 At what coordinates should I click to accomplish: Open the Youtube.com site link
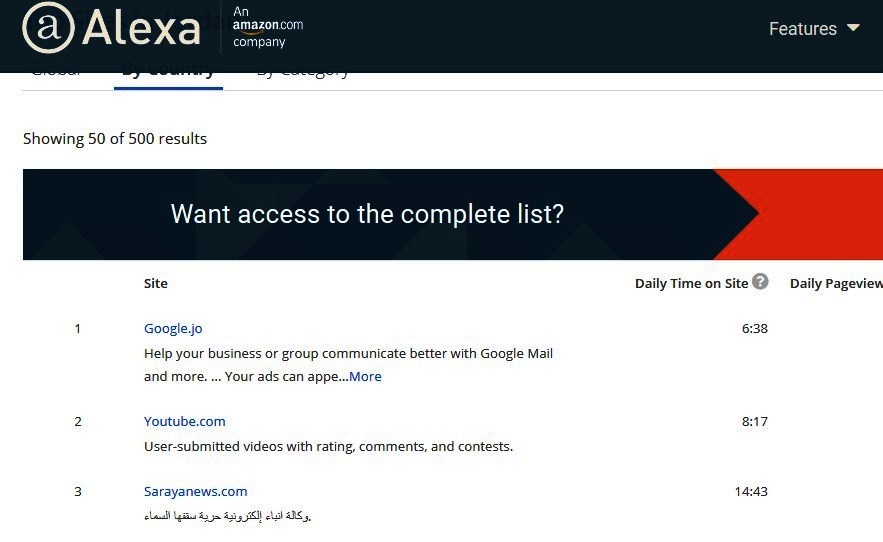click(x=185, y=421)
